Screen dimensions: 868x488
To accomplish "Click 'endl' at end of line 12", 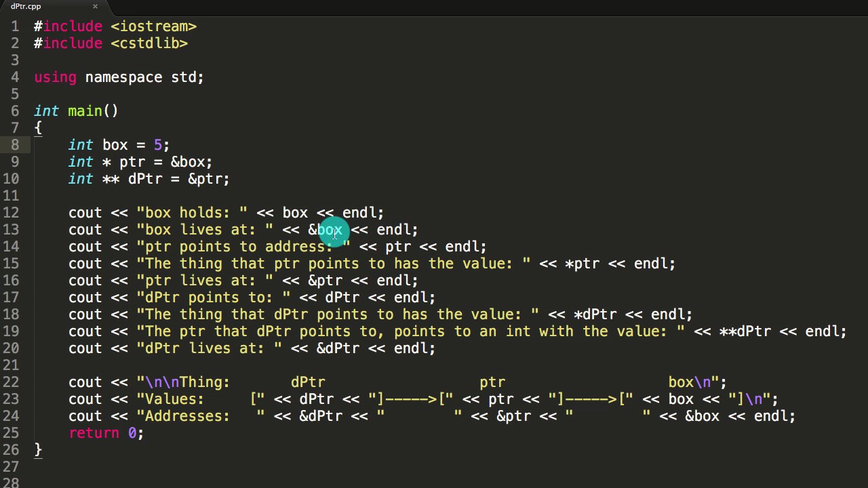I will [x=359, y=213].
